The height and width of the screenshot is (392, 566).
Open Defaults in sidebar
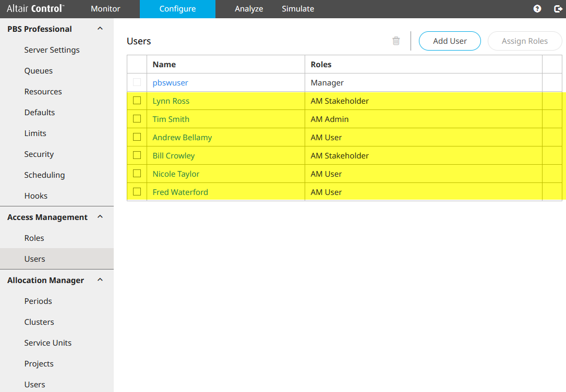coord(39,113)
